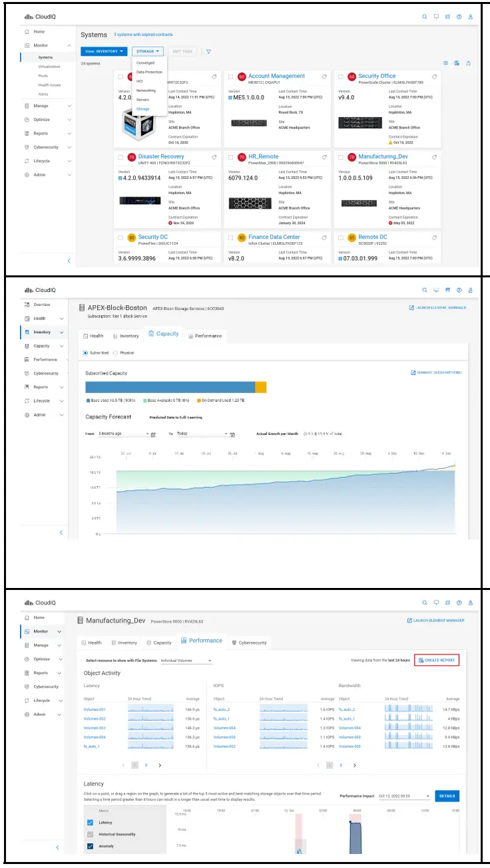
Task: Click the Disaster Recovery system thumbnail image
Action: click(140, 200)
